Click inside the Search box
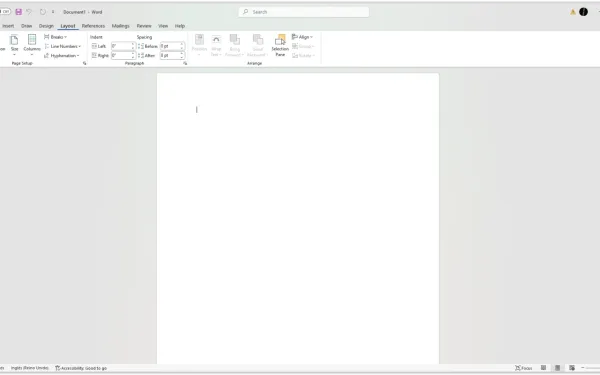The height and width of the screenshot is (375, 600). [x=304, y=12]
